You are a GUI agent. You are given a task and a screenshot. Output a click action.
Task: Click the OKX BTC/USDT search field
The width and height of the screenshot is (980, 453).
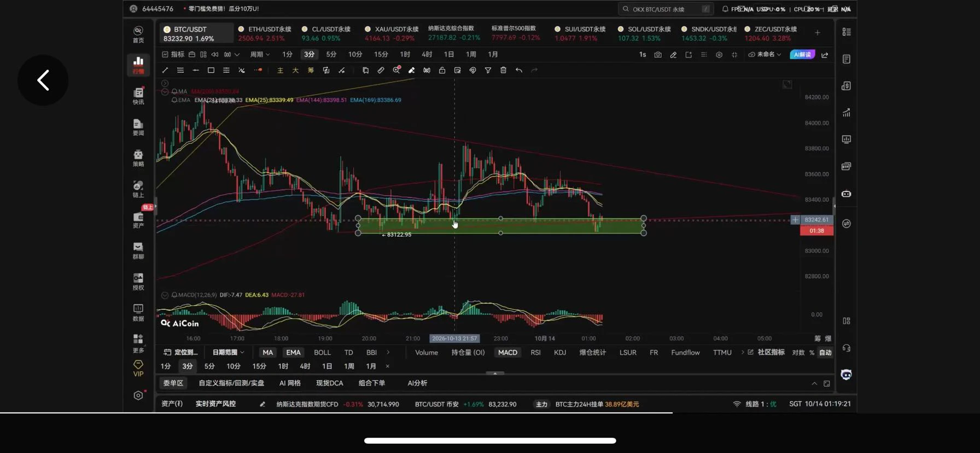[666, 9]
